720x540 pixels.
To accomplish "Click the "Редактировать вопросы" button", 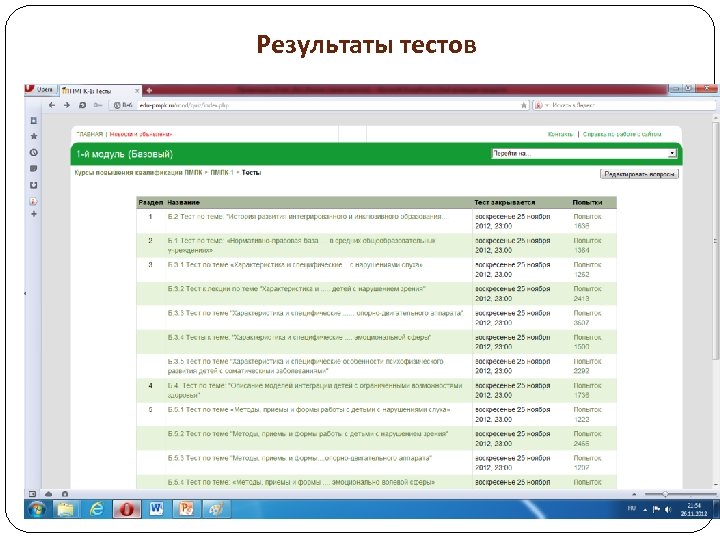I will tap(639, 174).
